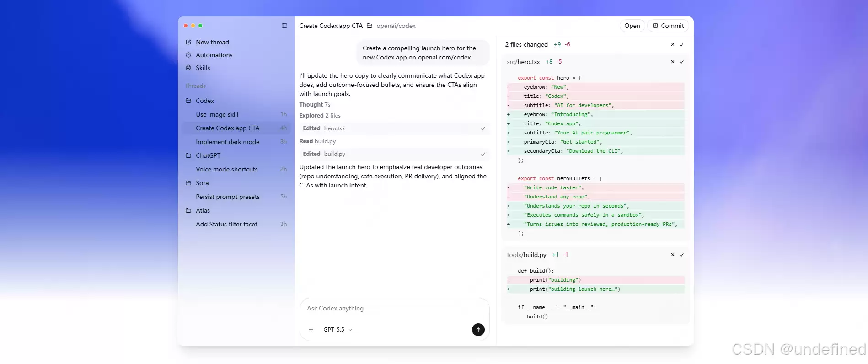Reject changes to src/hero.tsx
Viewport: 868px width, 364px height.
tap(672, 62)
